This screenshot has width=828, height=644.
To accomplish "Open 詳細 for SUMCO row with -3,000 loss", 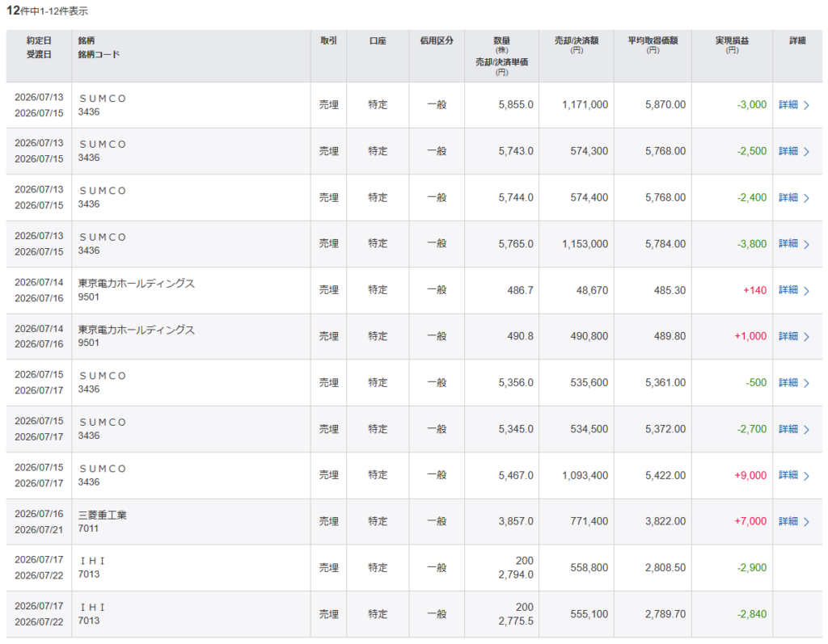I will click(x=794, y=105).
